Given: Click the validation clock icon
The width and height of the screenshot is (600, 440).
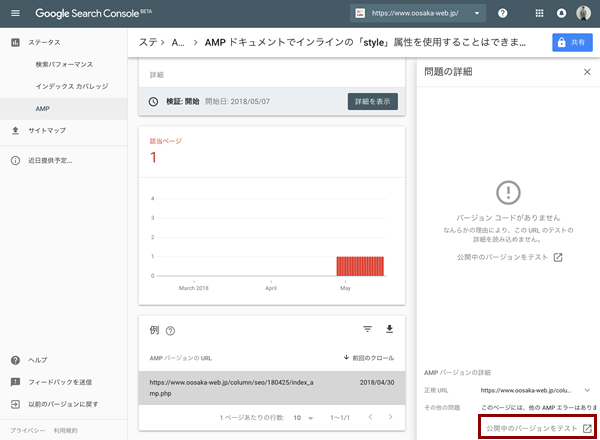Looking at the screenshot, I should click(x=153, y=102).
